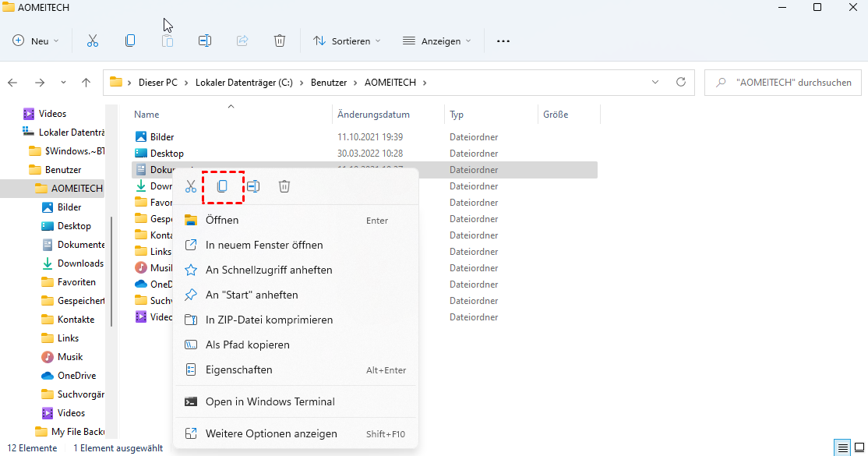
Task: Refresh the current folder view
Action: 681,82
